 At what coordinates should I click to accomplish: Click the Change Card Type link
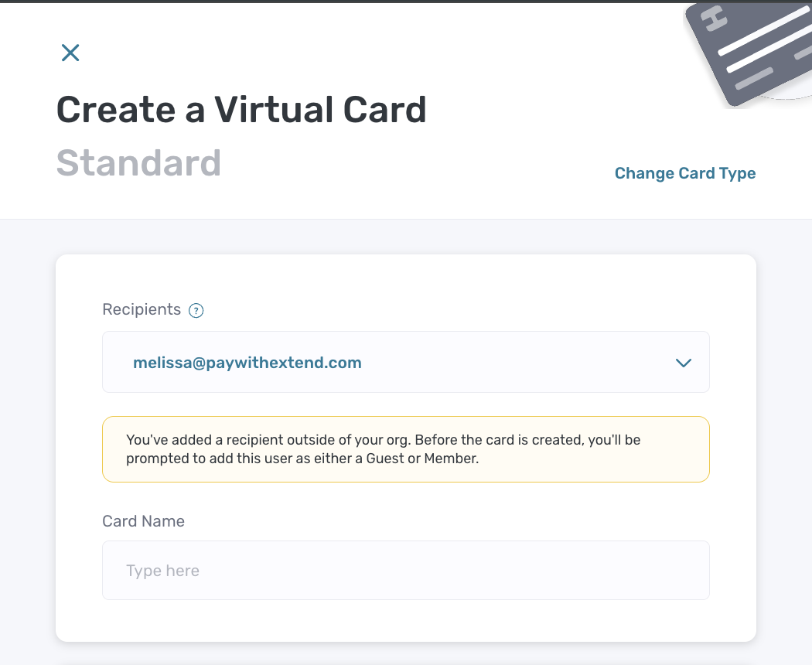pyautogui.click(x=685, y=173)
